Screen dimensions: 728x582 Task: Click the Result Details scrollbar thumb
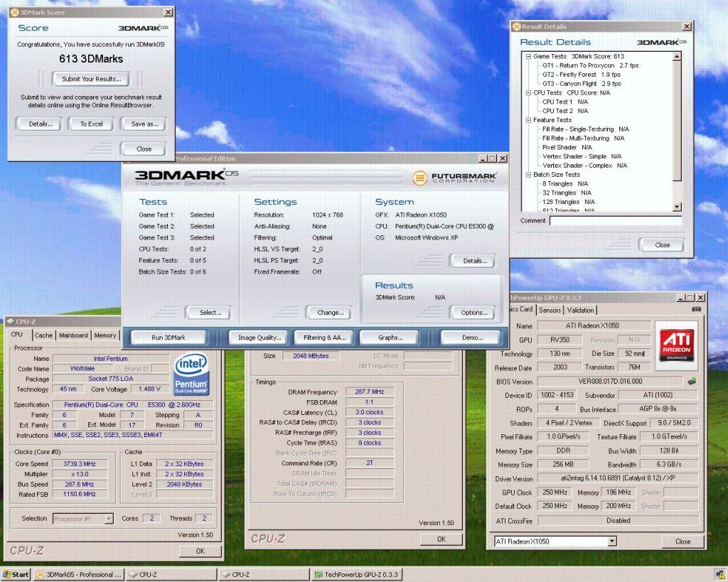click(x=677, y=121)
